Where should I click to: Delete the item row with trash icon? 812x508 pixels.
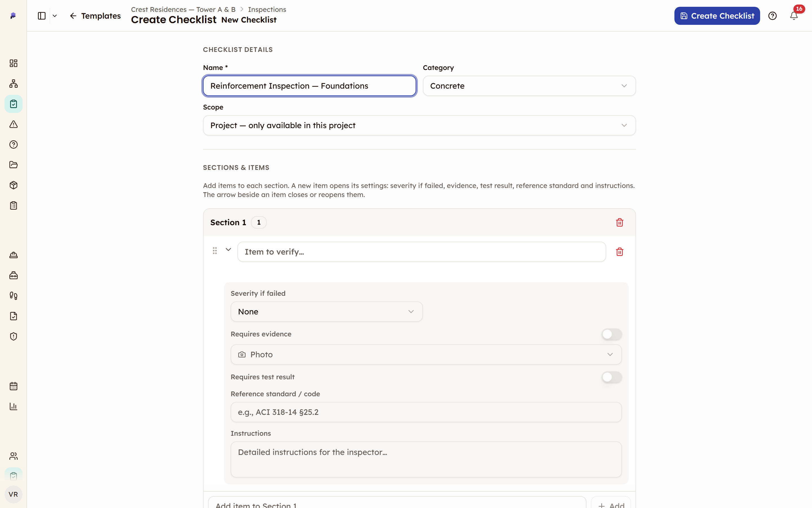click(x=619, y=252)
